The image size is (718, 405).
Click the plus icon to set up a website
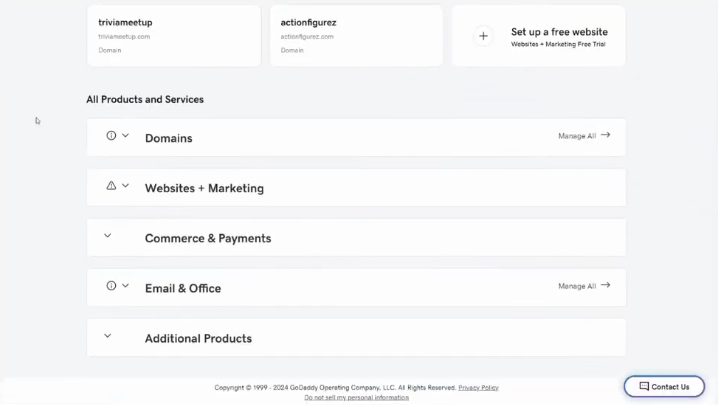(483, 36)
